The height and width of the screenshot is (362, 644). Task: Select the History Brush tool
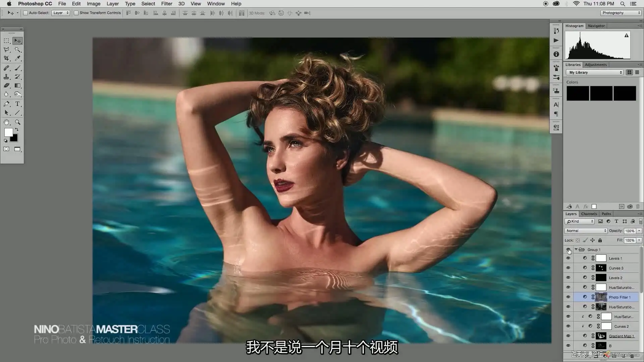[17, 77]
